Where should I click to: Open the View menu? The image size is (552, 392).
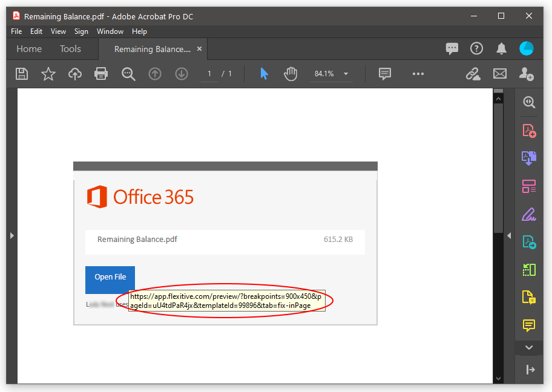click(58, 31)
